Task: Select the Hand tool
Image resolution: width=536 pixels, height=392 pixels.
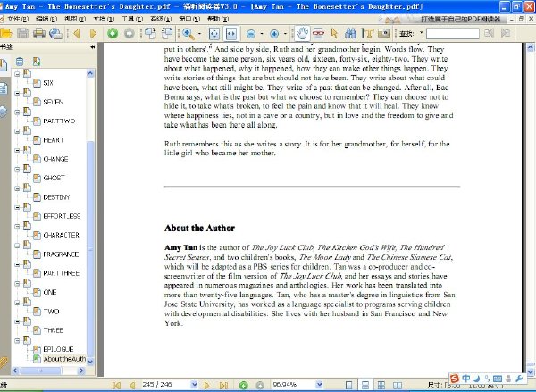Action: pyautogui.click(x=302, y=33)
